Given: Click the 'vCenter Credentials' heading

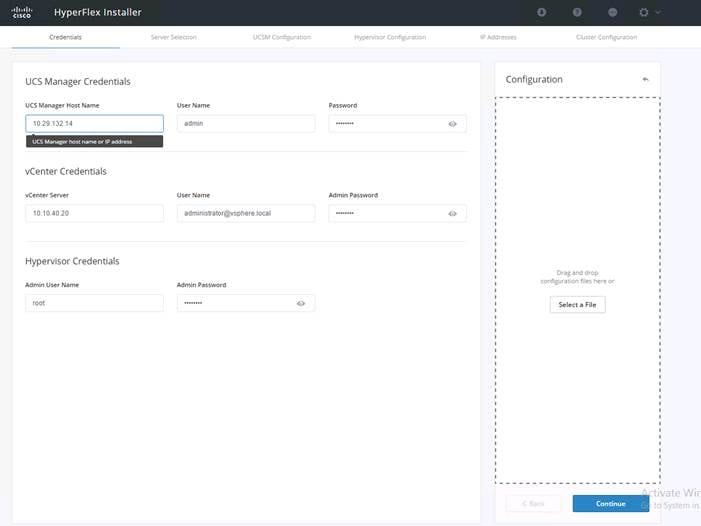Looking at the screenshot, I should coord(66,171).
